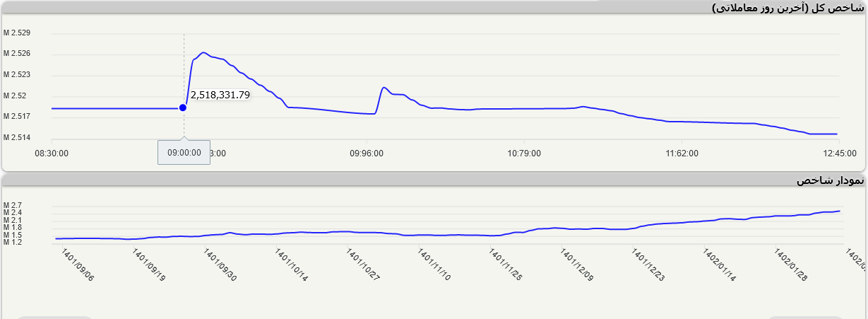
Task: Click the 09:96:00 x-axis time label
Action: coord(367,153)
